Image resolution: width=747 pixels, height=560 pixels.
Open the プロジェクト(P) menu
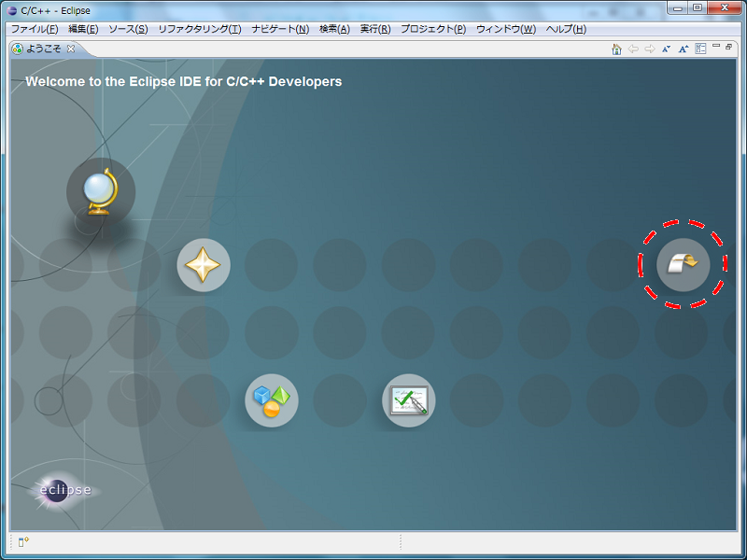[x=433, y=29]
